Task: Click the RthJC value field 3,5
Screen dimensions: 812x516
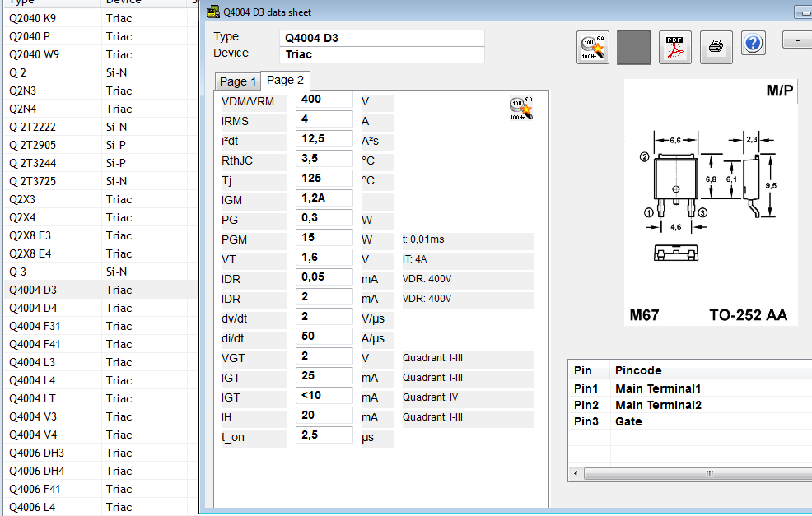Action: 324,158
